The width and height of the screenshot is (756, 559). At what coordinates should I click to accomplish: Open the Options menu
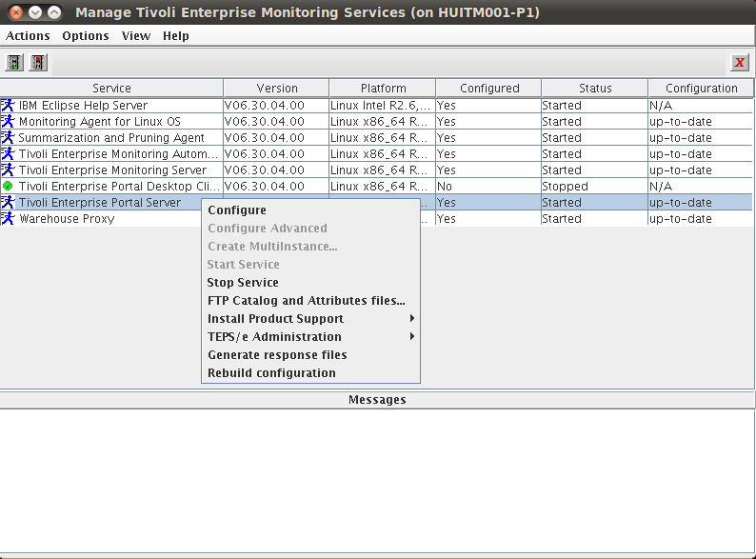[86, 35]
